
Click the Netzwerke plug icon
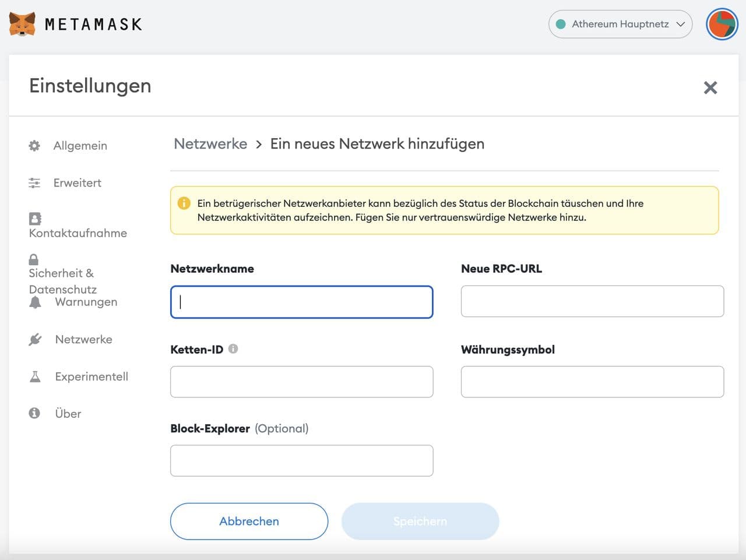(35, 339)
